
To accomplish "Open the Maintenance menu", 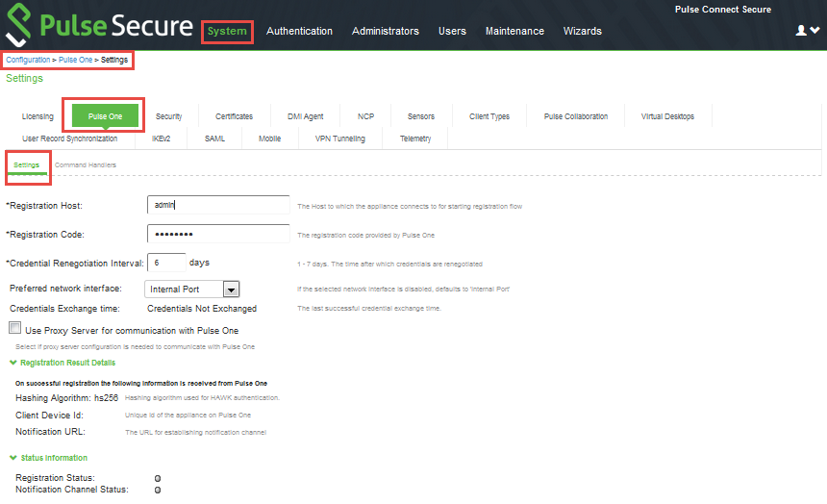I will tap(514, 31).
